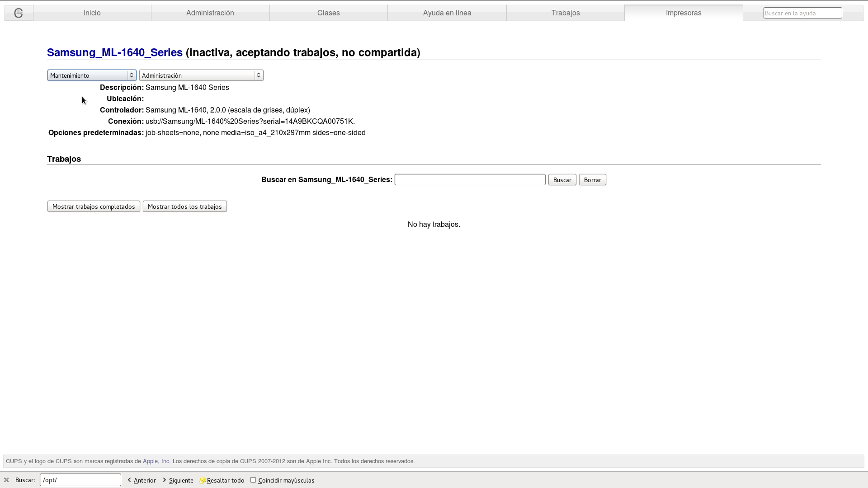Click Mostrar trabajos completados
This screenshot has height=488, width=868.
(94, 206)
